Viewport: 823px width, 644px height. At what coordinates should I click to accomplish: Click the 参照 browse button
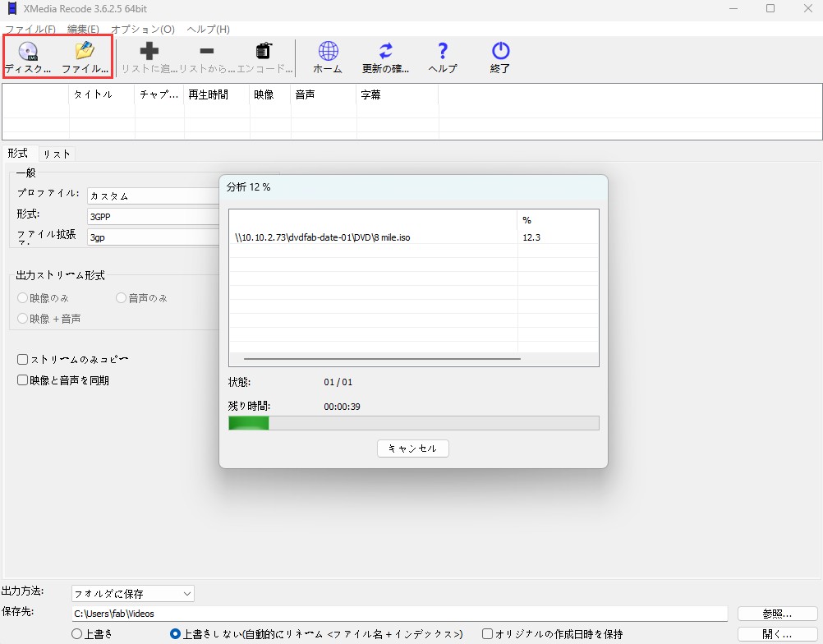(x=775, y=613)
